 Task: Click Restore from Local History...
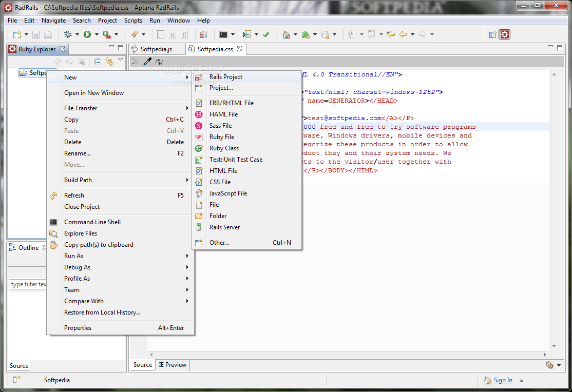[120, 312]
